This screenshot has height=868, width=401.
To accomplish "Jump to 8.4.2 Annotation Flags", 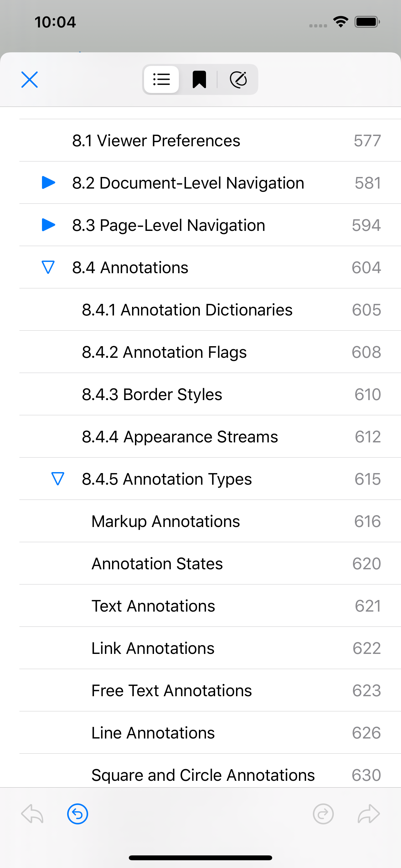I will pyautogui.click(x=210, y=352).
